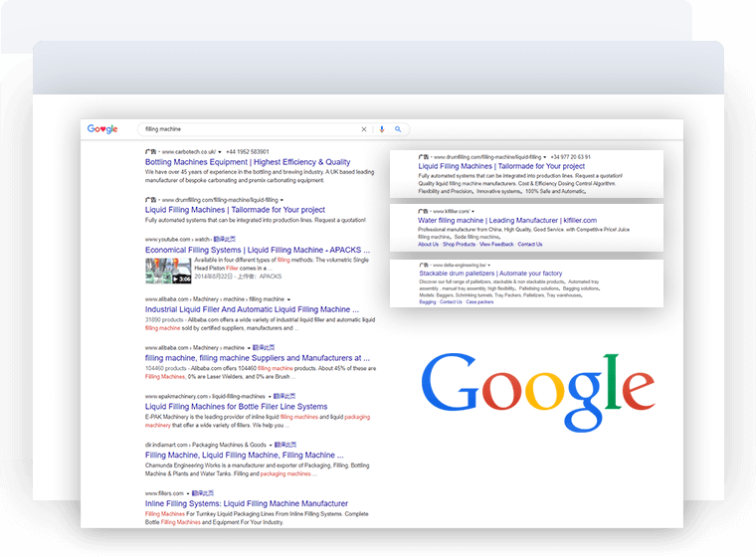Expand arrow next to www.fillers.com URL
The width and height of the screenshot is (756, 557).
(188, 493)
